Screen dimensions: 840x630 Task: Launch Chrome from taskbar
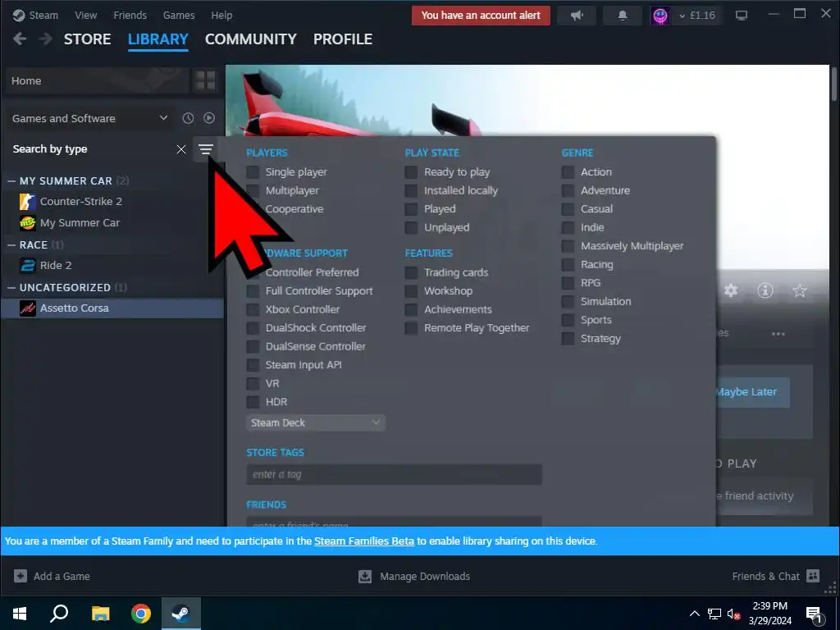pos(141,614)
